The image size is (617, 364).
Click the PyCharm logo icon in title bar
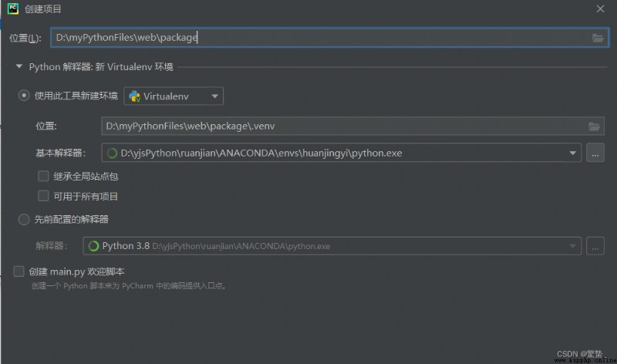(x=13, y=8)
